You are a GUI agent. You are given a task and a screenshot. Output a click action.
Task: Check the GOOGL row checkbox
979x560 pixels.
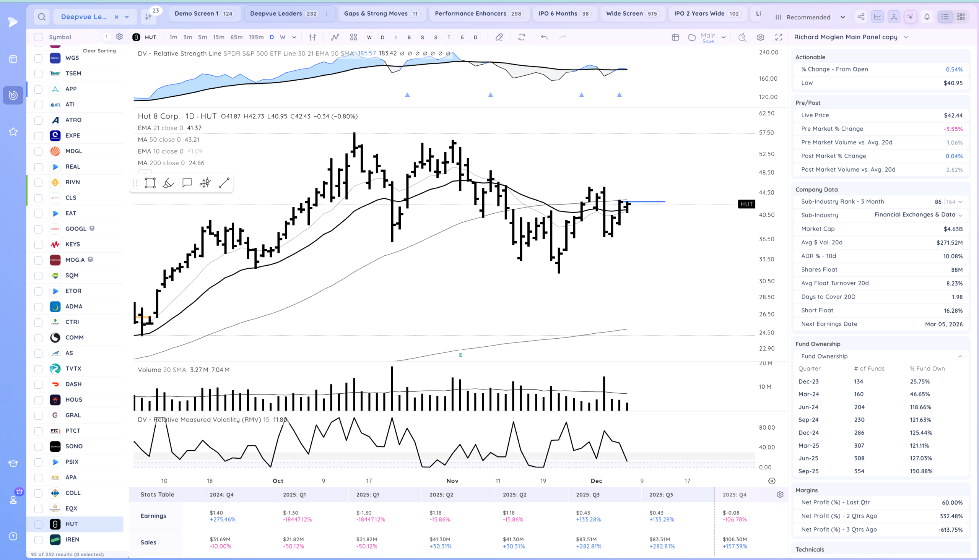39,229
